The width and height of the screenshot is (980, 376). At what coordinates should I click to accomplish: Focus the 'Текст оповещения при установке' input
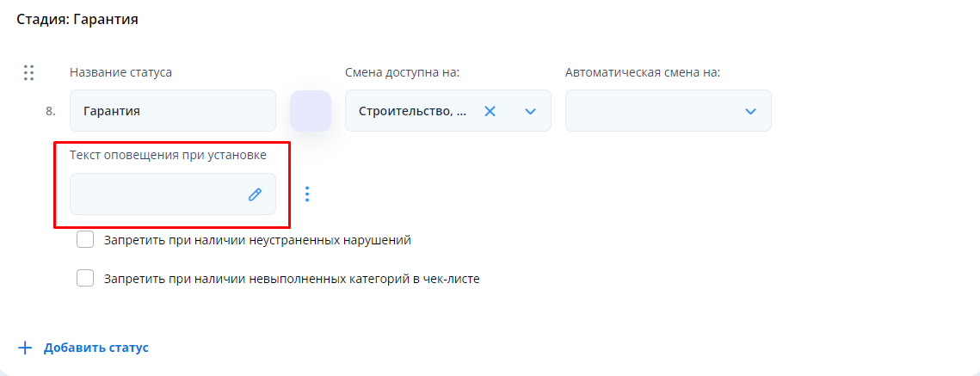155,194
